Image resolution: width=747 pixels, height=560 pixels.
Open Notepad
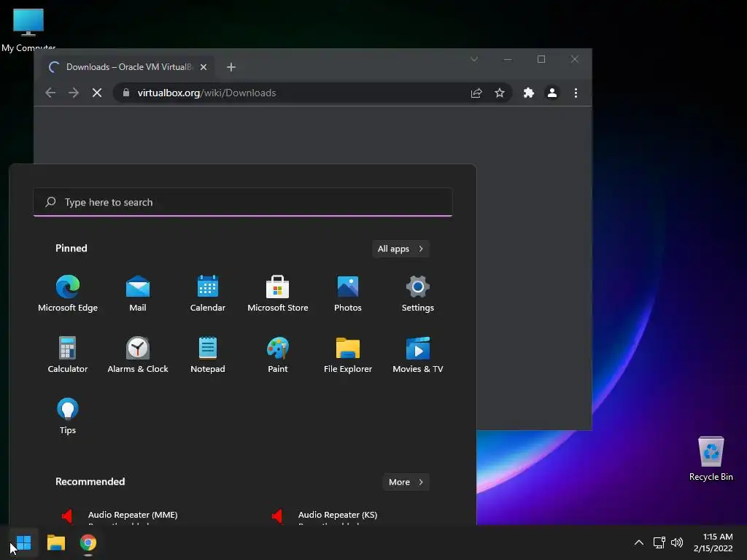208,354
